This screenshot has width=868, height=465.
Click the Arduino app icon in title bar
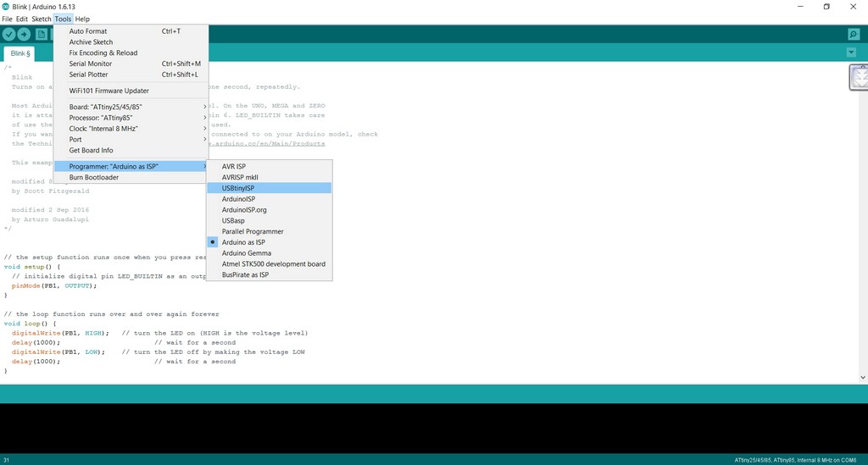(x=6, y=7)
